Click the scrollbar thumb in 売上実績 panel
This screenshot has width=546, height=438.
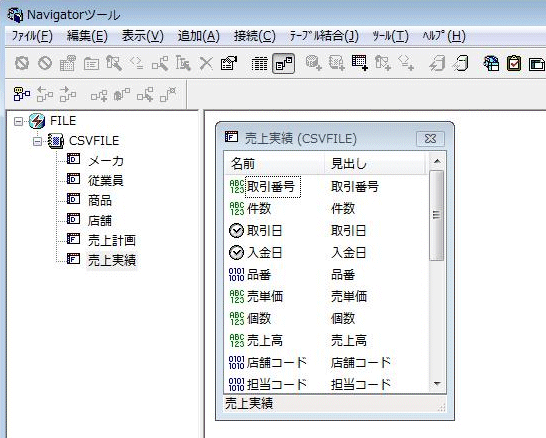pos(437,215)
